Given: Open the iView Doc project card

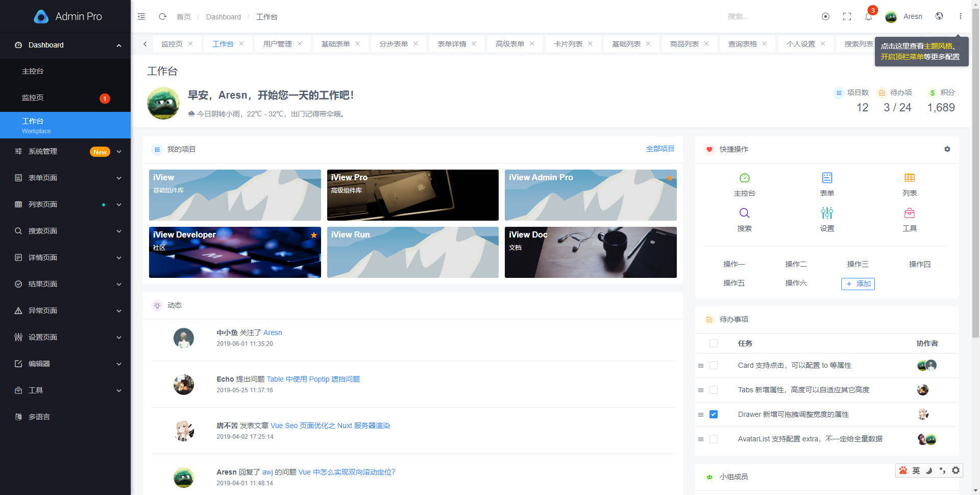Looking at the screenshot, I should [591, 252].
